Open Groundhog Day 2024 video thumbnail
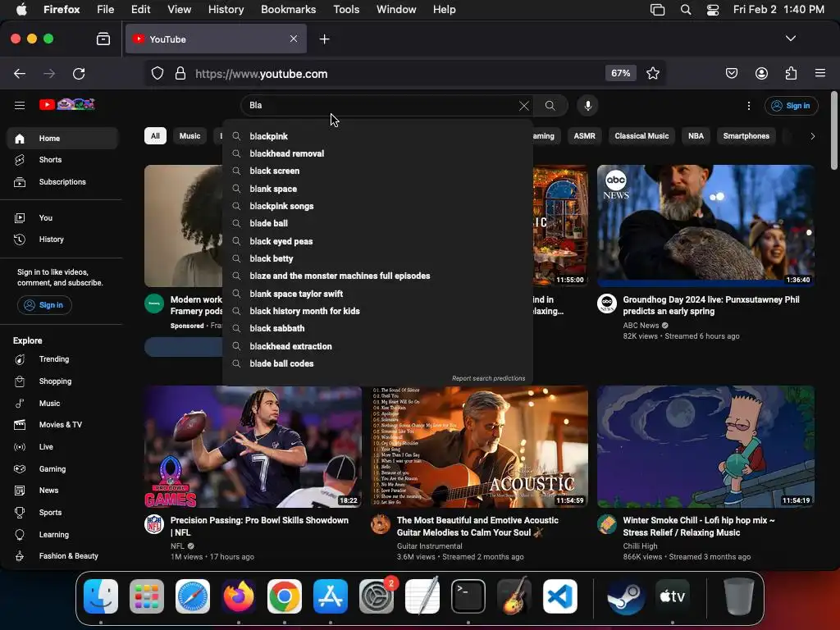840x630 pixels. [x=705, y=226]
